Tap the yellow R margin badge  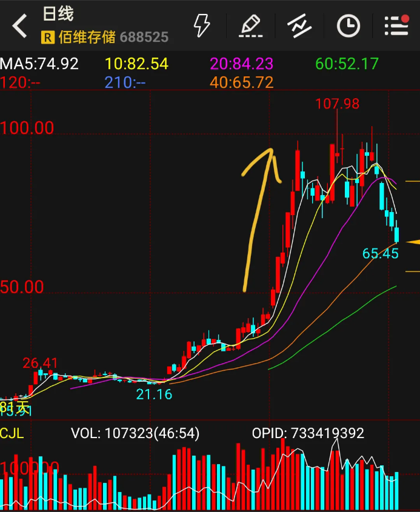pos(48,38)
